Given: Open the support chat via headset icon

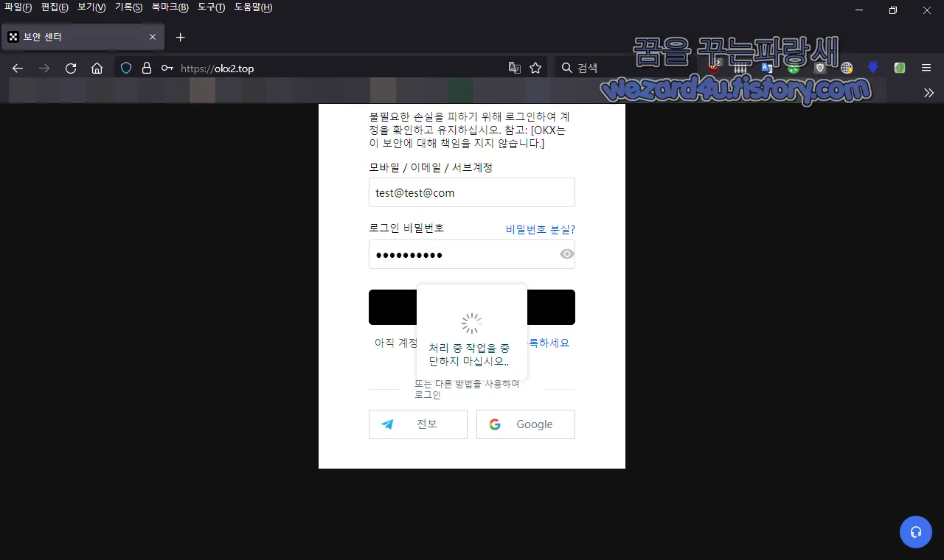Looking at the screenshot, I should point(915,531).
